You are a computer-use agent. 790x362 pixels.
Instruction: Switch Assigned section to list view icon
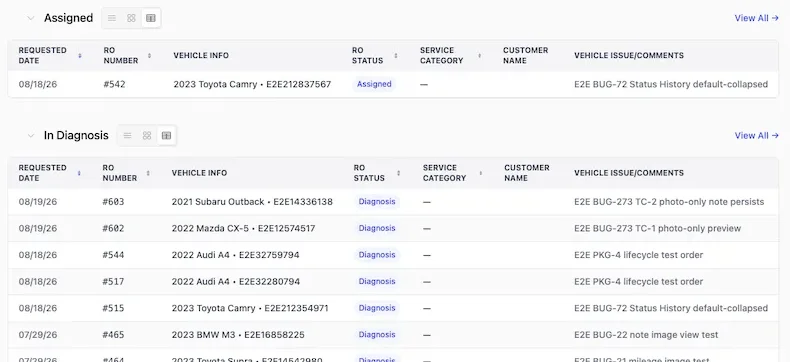(x=112, y=18)
